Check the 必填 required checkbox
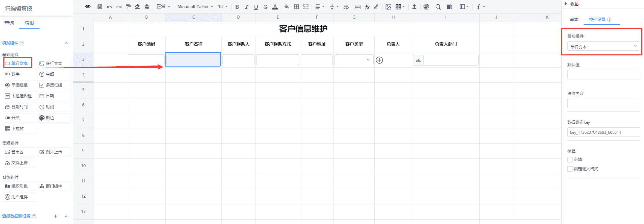The image size is (644, 224). pyautogui.click(x=570, y=159)
